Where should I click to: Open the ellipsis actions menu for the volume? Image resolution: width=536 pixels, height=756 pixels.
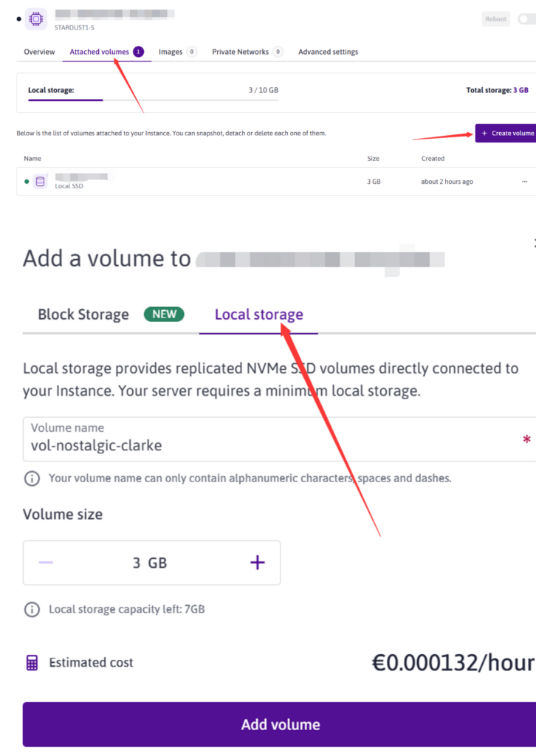pyautogui.click(x=525, y=181)
